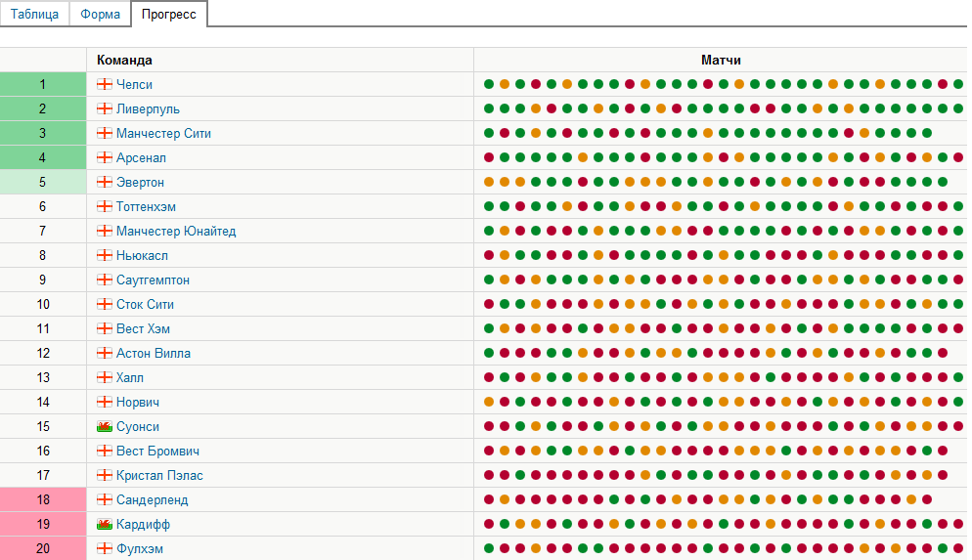Open the Кристал Пэлас team link

pyautogui.click(x=159, y=476)
